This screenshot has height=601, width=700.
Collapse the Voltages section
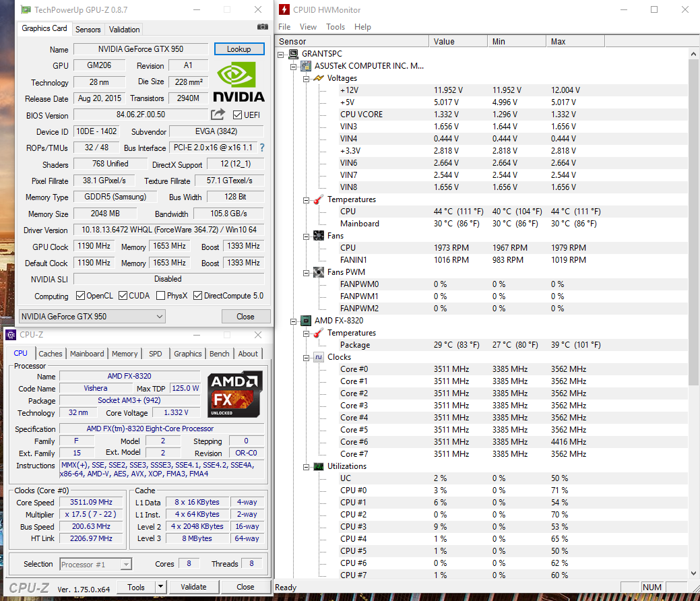[x=307, y=79]
